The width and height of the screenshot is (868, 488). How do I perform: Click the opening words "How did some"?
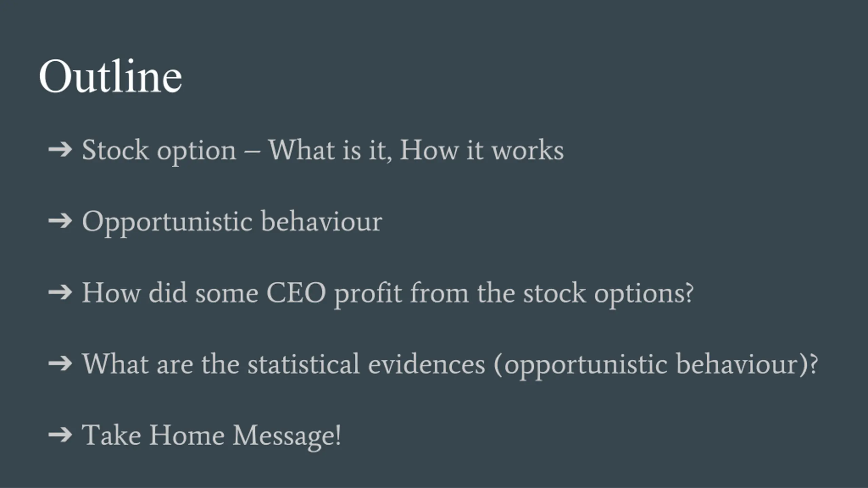pyautogui.click(x=170, y=293)
